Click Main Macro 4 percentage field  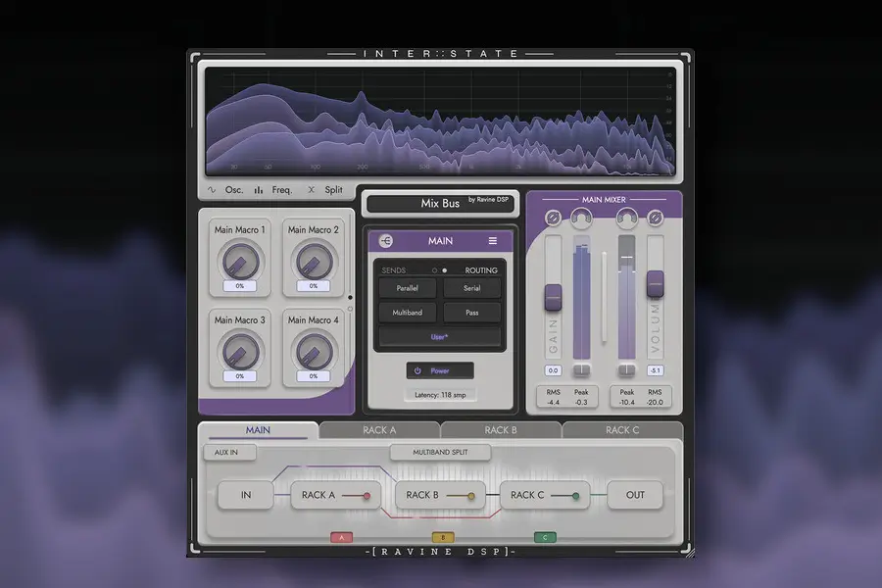click(x=314, y=376)
